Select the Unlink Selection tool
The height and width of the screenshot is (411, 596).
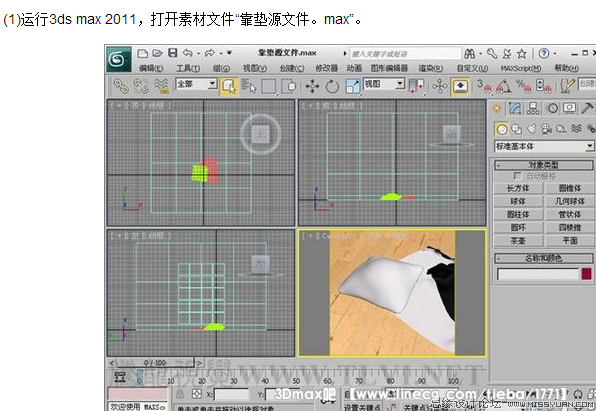coord(141,86)
